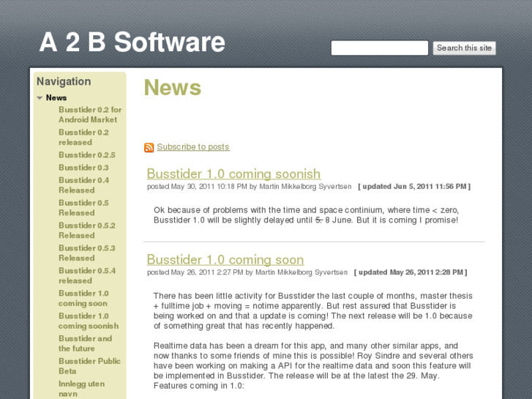Open Busstider 0.5.2 Released sidebar link
Viewport: 532px width, 399px height.
coord(87,230)
